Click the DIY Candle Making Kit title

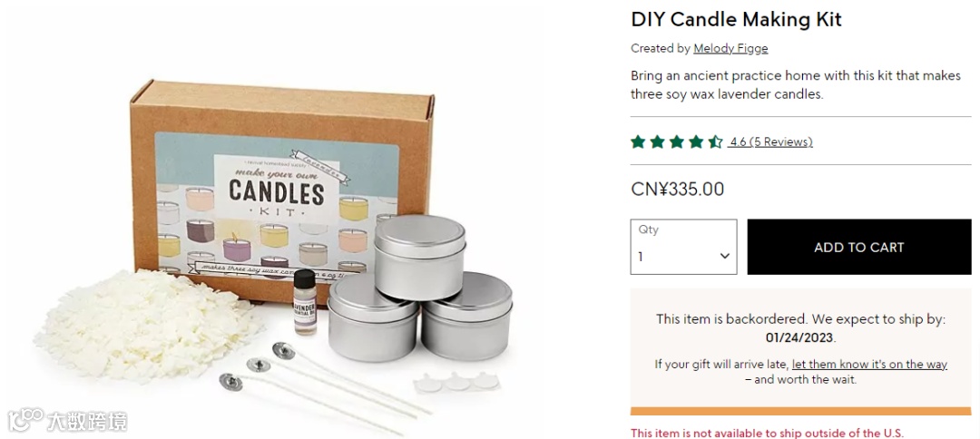[736, 19]
